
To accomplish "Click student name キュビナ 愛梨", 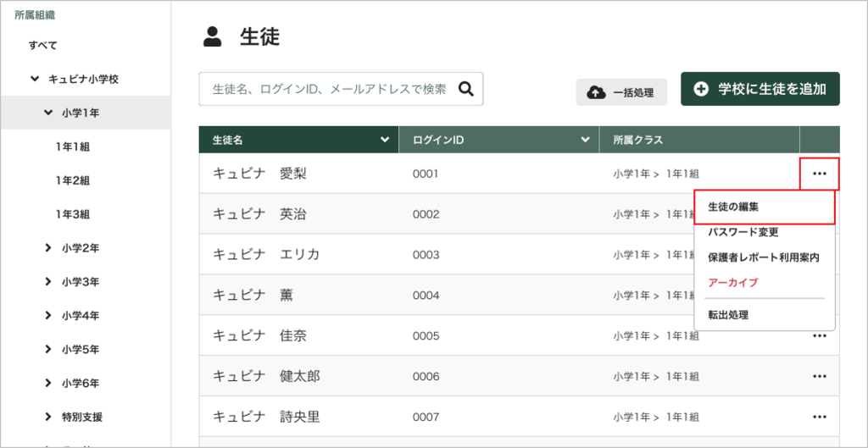I will (259, 174).
